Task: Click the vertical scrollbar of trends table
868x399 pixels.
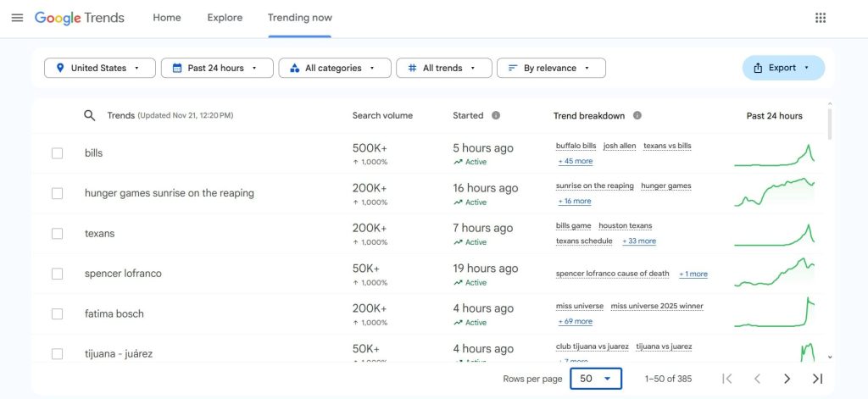Action: (x=829, y=123)
